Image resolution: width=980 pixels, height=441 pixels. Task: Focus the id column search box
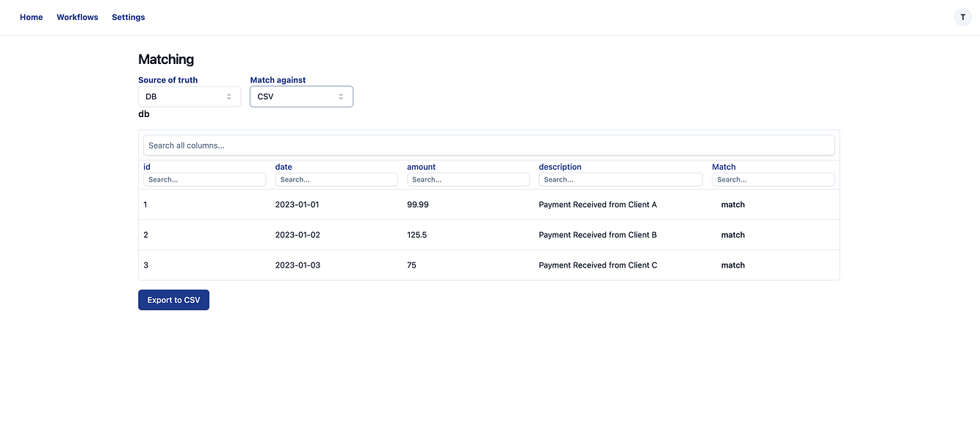(x=204, y=179)
